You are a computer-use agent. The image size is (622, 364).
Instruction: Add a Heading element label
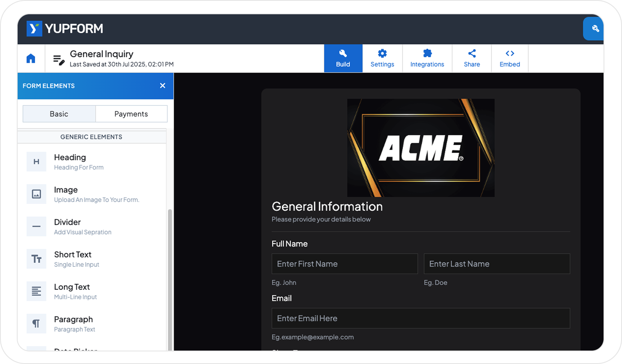click(x=70, y=157)
